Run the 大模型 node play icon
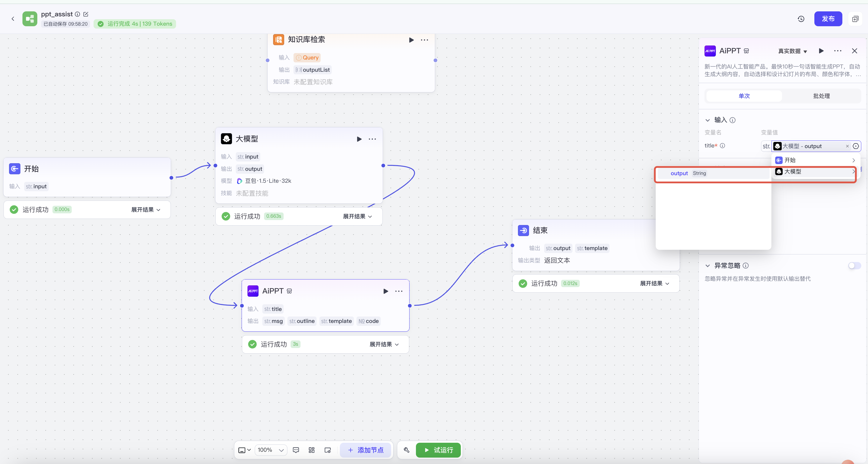868x464 pixels. 359,139
